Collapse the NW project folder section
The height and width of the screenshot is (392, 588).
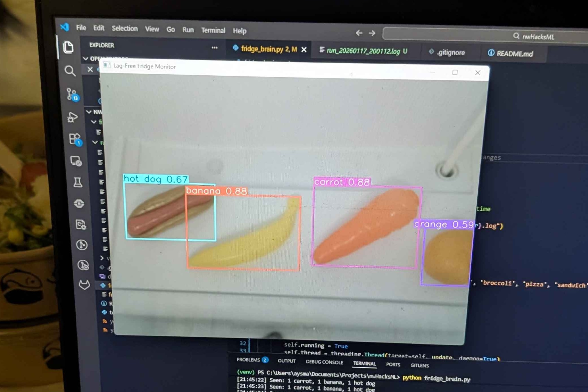(x=89, y=112)
